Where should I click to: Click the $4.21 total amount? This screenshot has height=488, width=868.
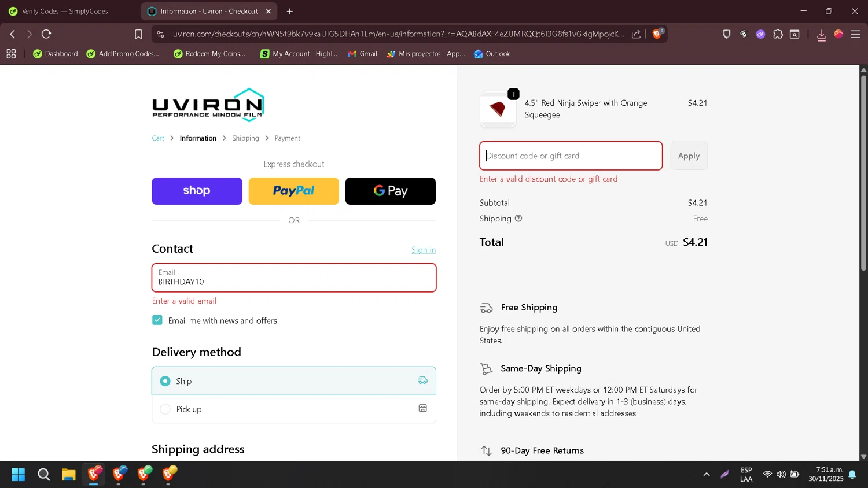point(695,242)
